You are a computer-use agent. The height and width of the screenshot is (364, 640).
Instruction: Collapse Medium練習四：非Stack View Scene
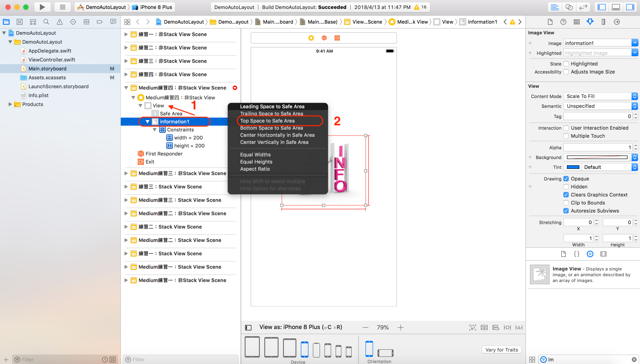tap(126, 88)
